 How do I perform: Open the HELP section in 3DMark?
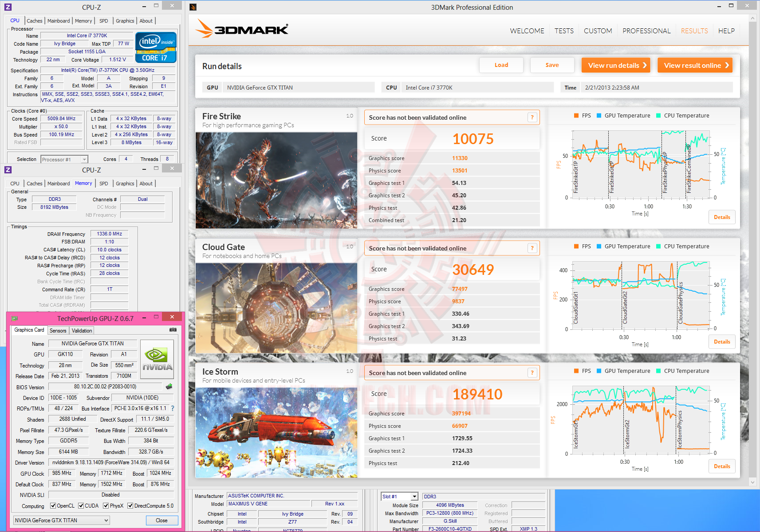(x=726, y=31)
